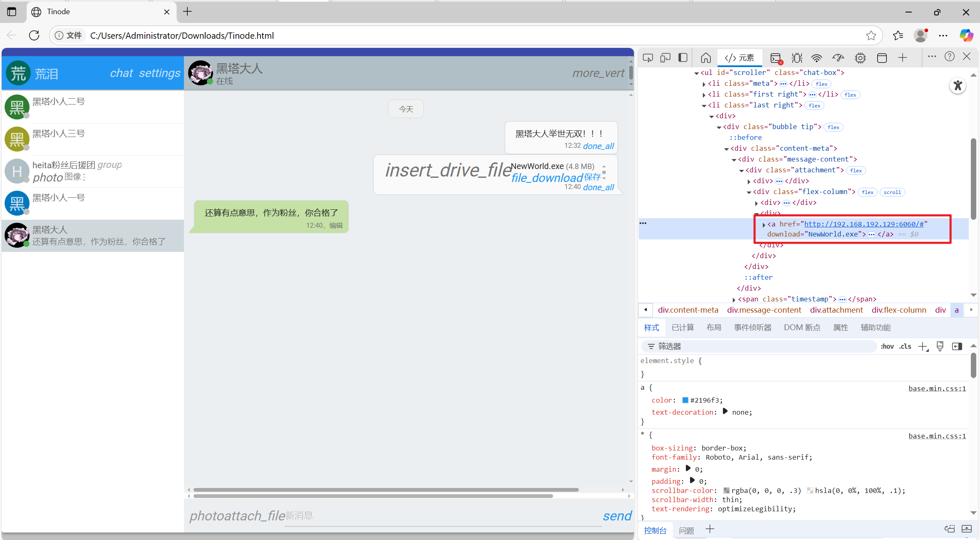Expand the li class="meta" node
This screenshot has height=540, width=980.
(704, 84)
